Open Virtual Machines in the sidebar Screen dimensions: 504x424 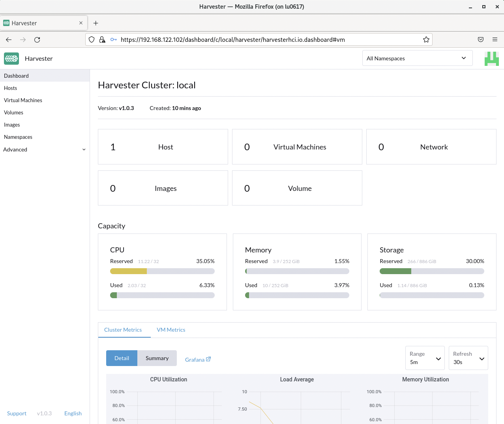point(45,100)
